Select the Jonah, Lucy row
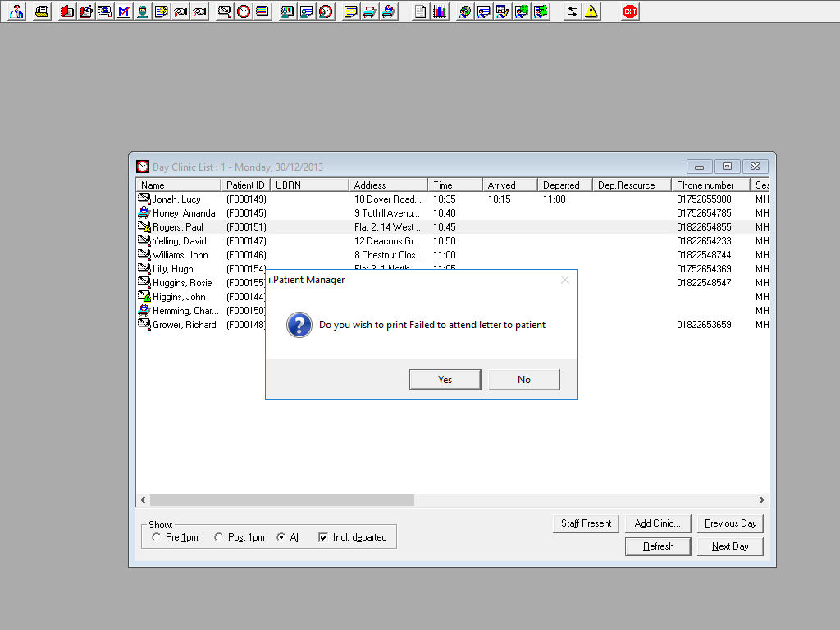The image size is (840, 630). [x=453, y=199]
